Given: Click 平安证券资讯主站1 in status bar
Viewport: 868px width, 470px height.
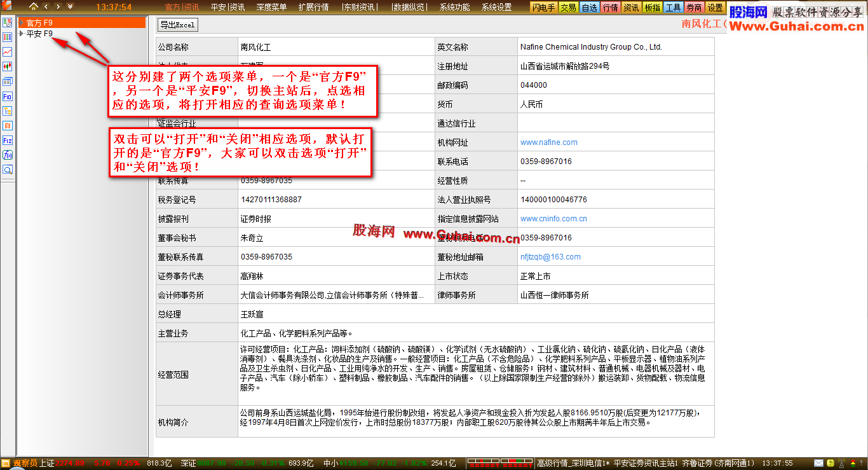Looking at the screenshot, I should pos(646,463).
